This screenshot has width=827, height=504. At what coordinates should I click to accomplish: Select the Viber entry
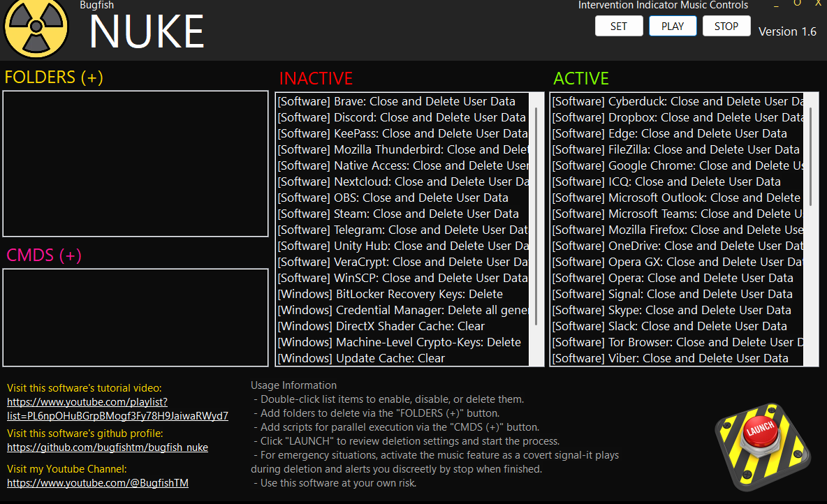pyautogui.click(x=678, y=359)
